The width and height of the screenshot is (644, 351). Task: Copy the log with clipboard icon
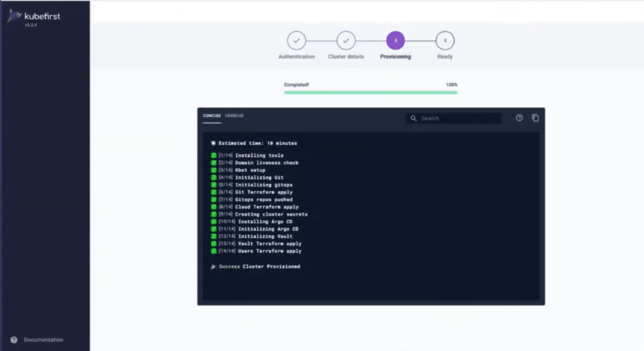pyautogui.click(x=535, y=118)
